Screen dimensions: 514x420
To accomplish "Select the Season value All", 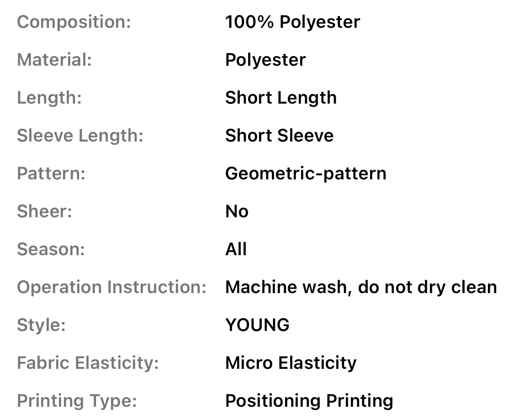I will [x=236, y=249].
